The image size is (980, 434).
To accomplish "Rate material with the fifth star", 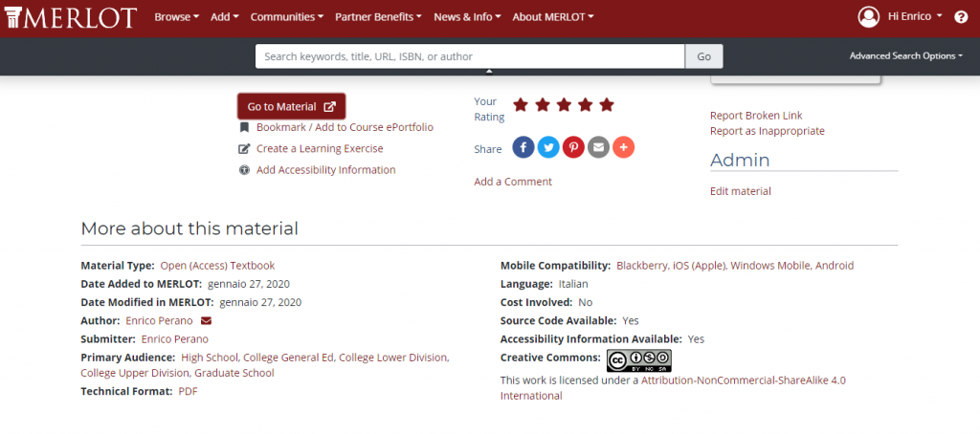I will (606, 105).
